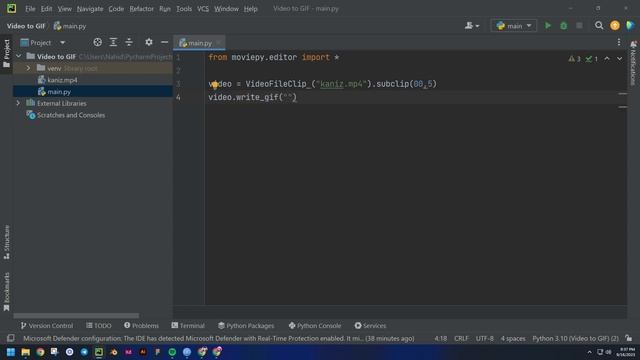Close the main.py editor tab
Screen dimensions: 640x360
(x=219, y=42)
